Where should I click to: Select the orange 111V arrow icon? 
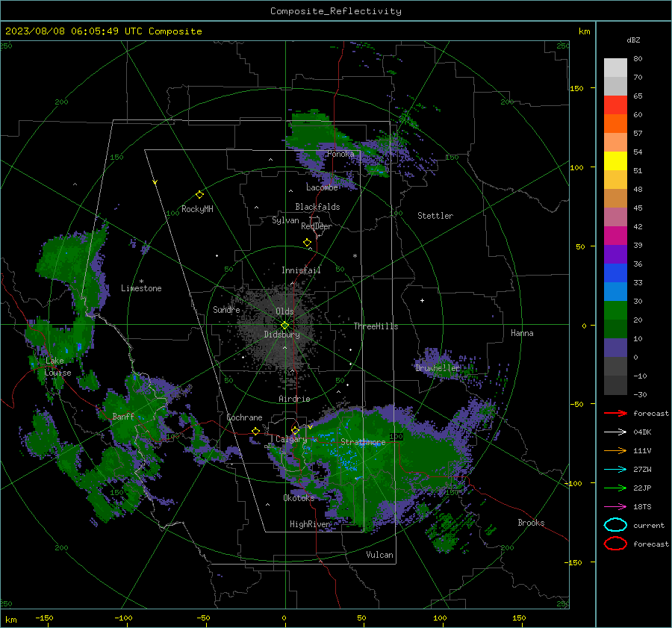pyautogui.click(x=615, y=450)
